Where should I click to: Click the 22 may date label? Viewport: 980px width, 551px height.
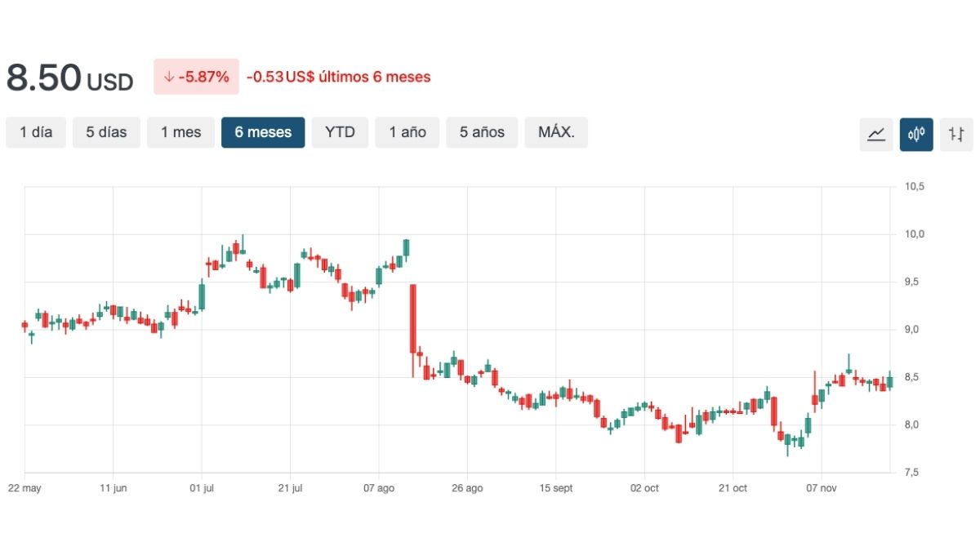(24, 488)
